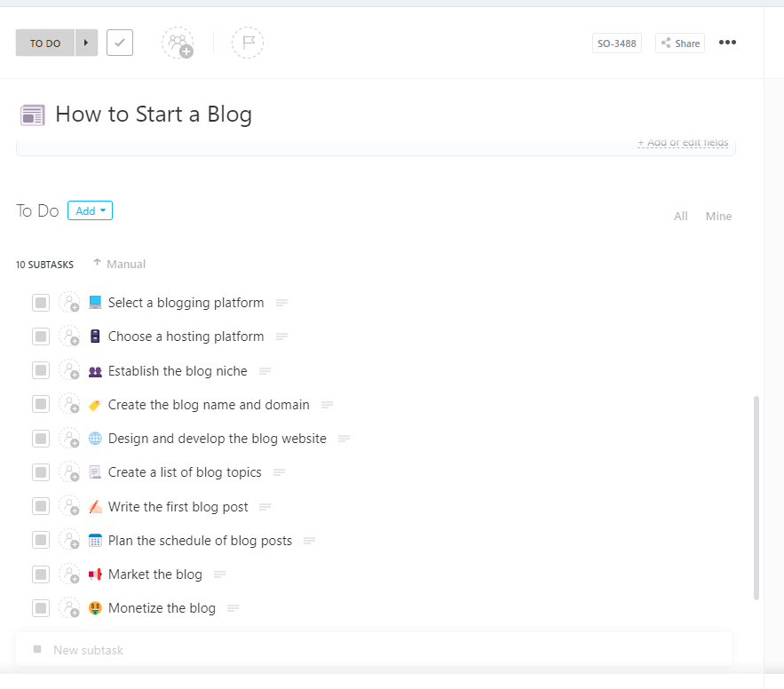The height and width of the screenshot is (689, 784).
Task: Click the books icon beside Establish the blog niche
Action: [95, 370]
